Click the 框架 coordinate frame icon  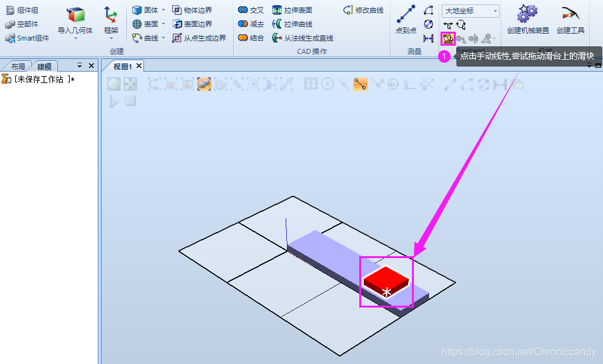click(110, 15)
